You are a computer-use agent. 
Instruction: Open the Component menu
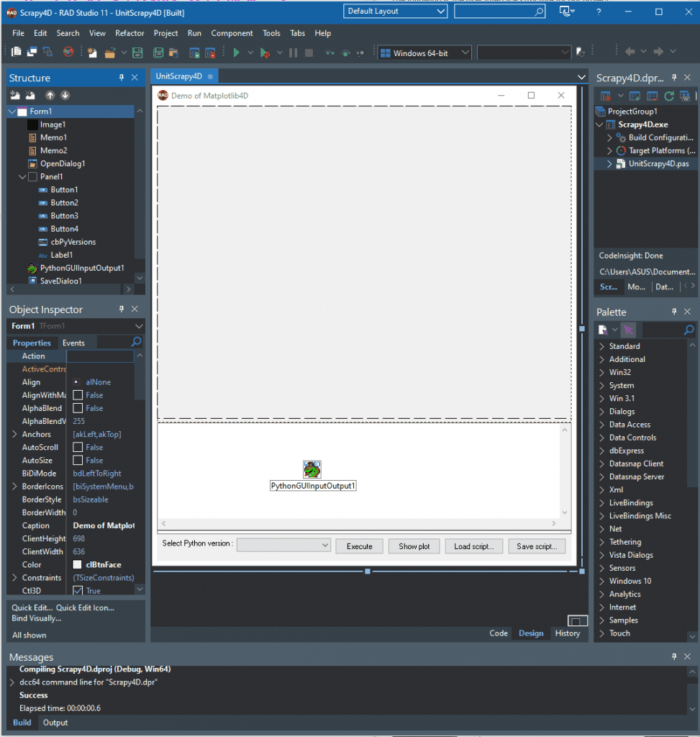pyautogui.click(x=232, y=33)
